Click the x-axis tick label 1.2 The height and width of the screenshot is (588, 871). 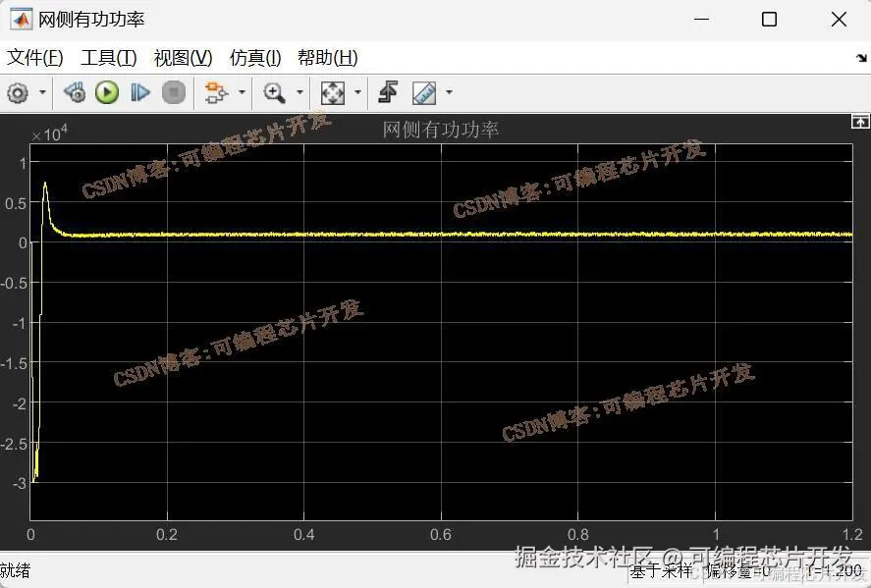click(852, 535)
